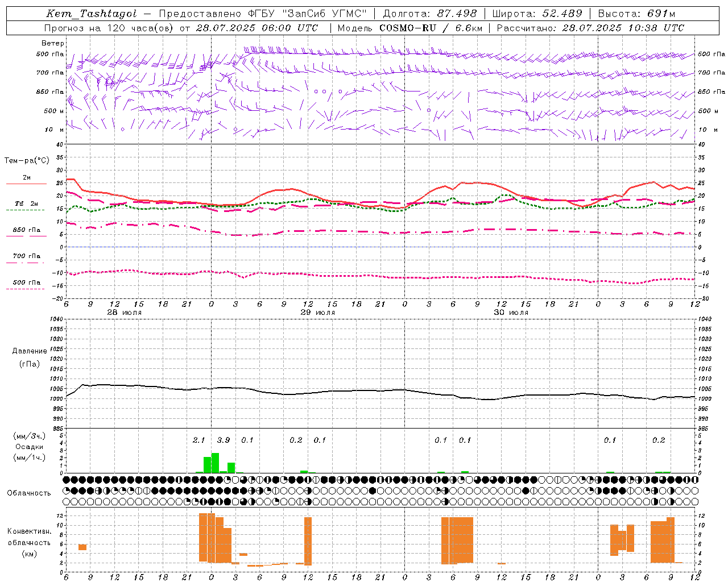Click the 29 июля date label
This screenshot has width=728, height=582.
(x=318, y=313)
